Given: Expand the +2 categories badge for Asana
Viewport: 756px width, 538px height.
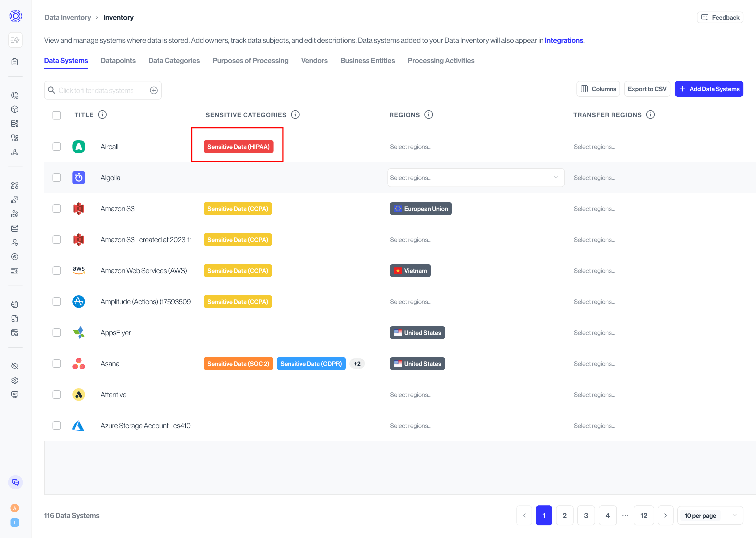Looking at the screenshot, I should click(357, 364).
